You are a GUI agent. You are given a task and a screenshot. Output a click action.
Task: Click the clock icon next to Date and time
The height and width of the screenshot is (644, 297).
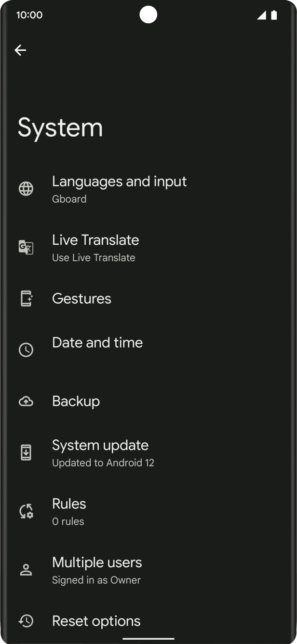[x=26, y=350]
